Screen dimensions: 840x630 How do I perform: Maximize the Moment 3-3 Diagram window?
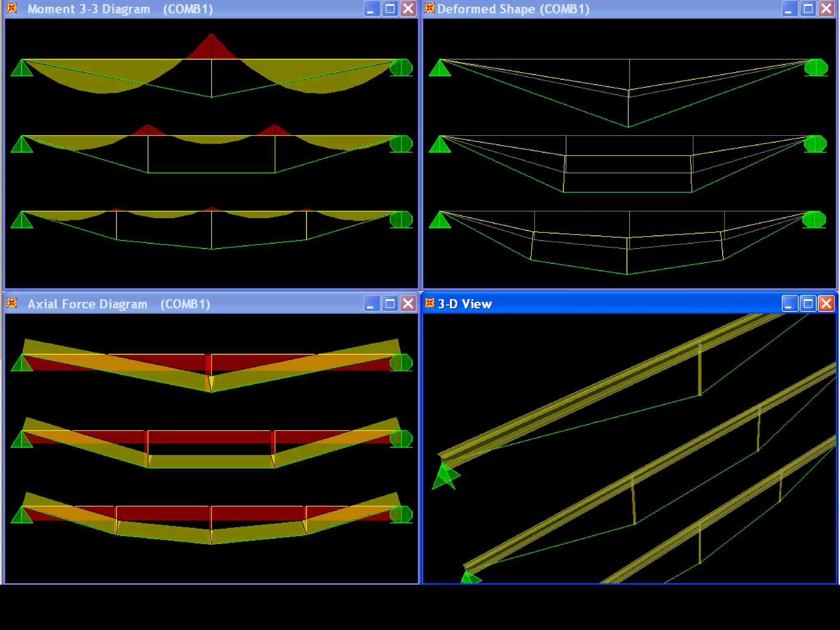click(x=390, y=9)
